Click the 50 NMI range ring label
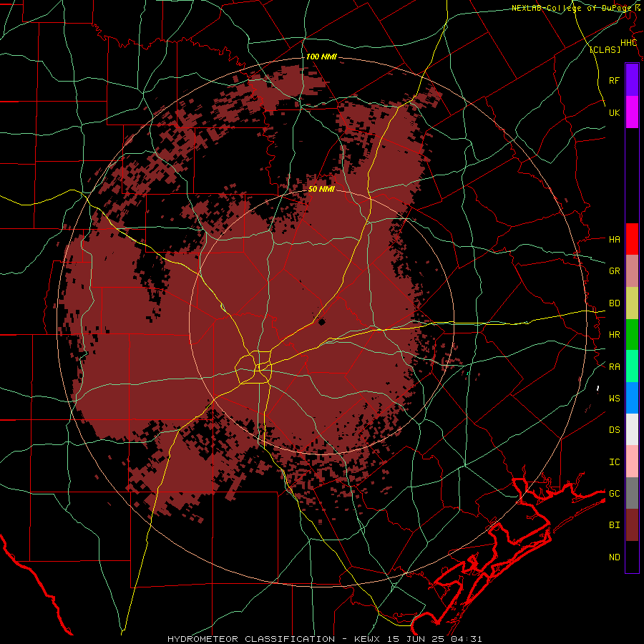 [x=321, y=190]
